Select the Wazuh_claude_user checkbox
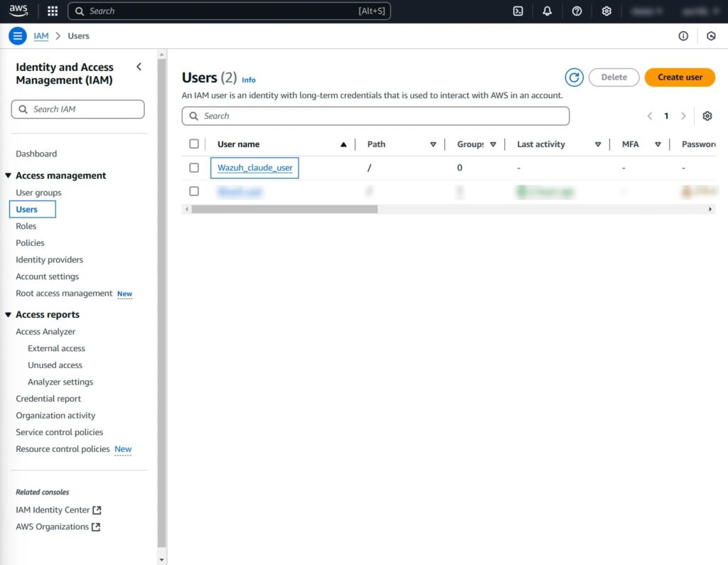The image size is (728, 565). tap(194, 168)
